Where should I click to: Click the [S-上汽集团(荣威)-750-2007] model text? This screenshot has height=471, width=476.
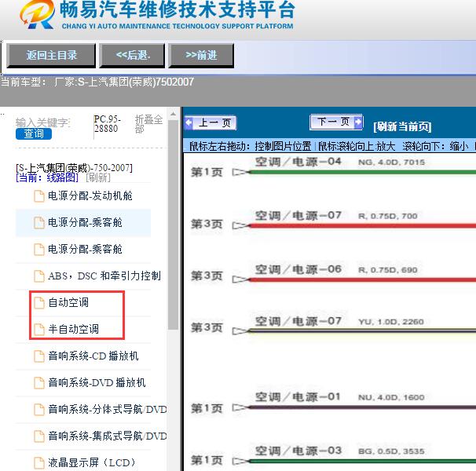tap(74, 167)
